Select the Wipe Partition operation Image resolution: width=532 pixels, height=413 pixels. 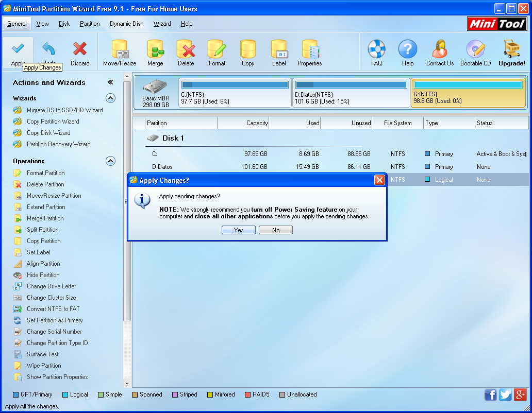44,365
